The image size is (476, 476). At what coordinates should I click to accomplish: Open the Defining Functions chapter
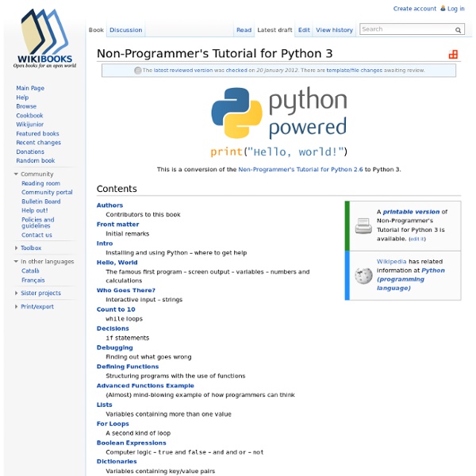point(128,367)
